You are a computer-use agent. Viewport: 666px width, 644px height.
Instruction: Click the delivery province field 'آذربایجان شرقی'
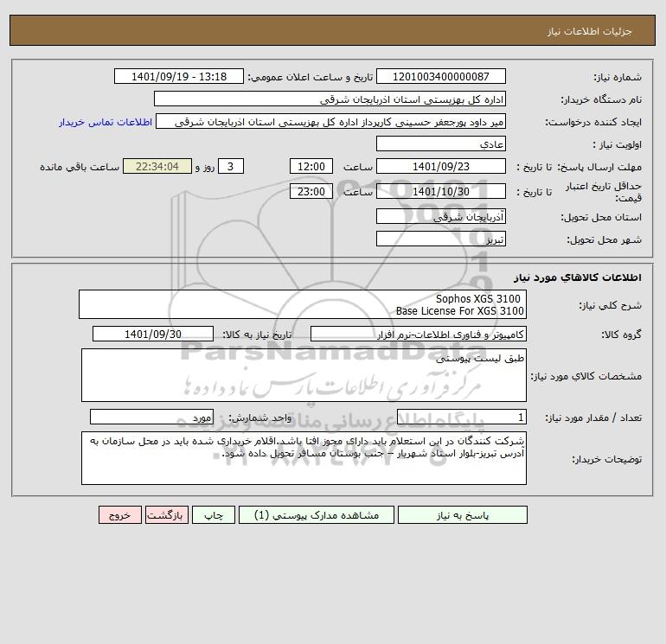pyautogui.click(x=441, y=216)
